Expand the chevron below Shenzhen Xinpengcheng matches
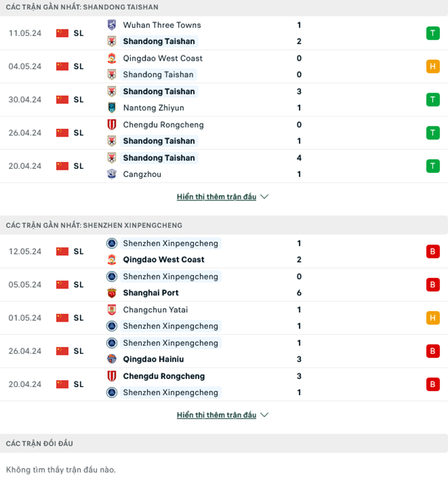 [264, 414]
